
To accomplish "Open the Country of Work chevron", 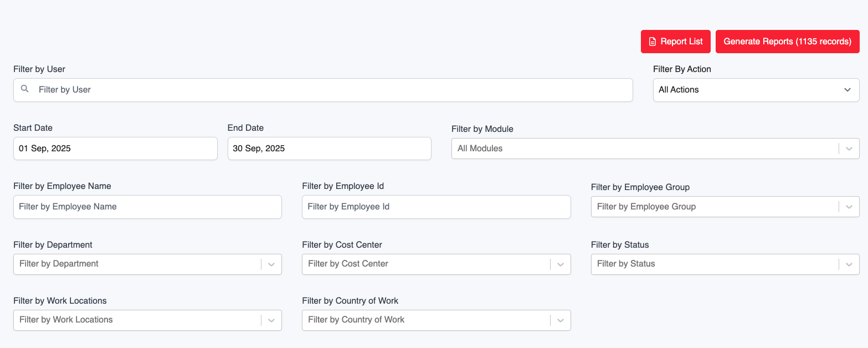I will pyautogui.click(x=561, y=320).
